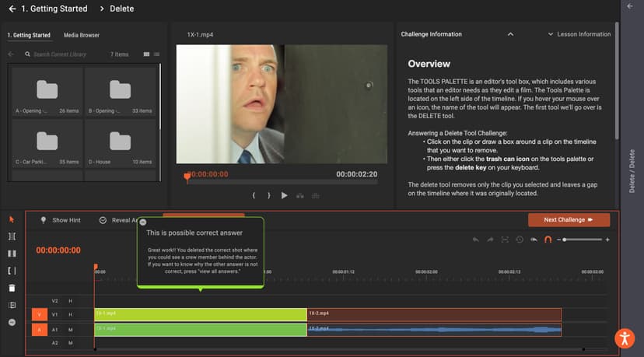Click the timeline zoom slider handle
Image resolution: width=644 pixels, height=357 pixels.
565,240
